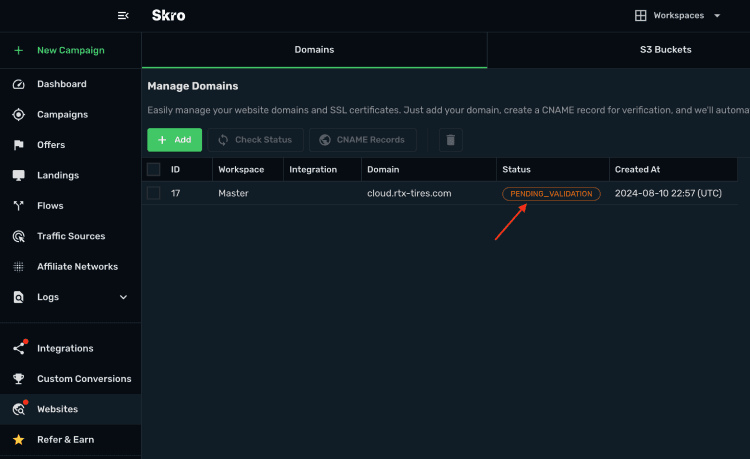Image resolution: width=750 pixels, height=459 pixels.
Task: Click the 2024-08-10 22:57 (UTC) cell
Action: 668,193
